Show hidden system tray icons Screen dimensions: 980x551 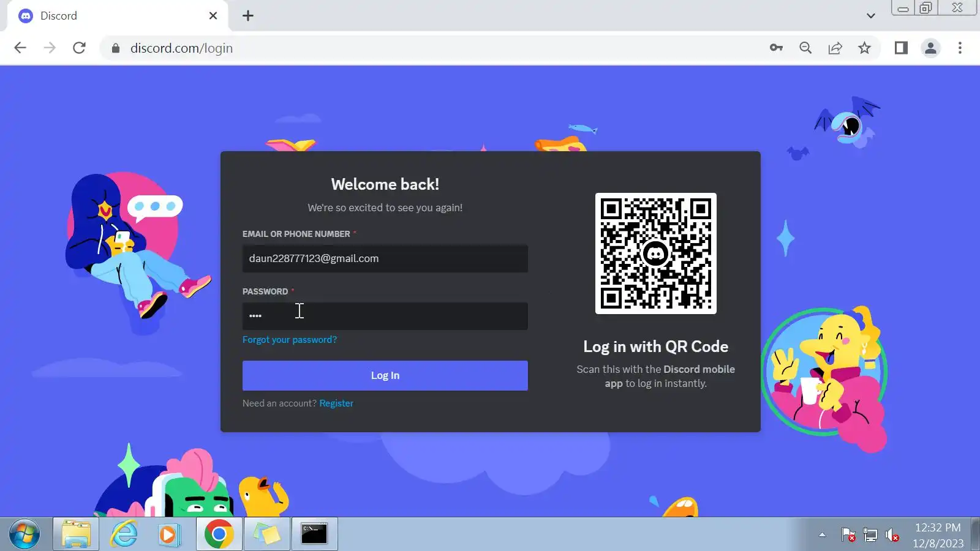click(x=822, y=535)
